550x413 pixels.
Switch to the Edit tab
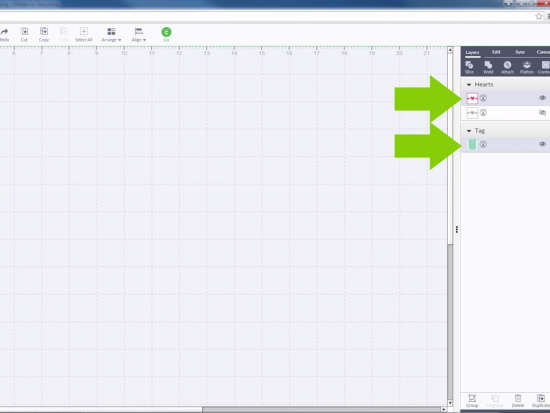[x=496, y=52]
